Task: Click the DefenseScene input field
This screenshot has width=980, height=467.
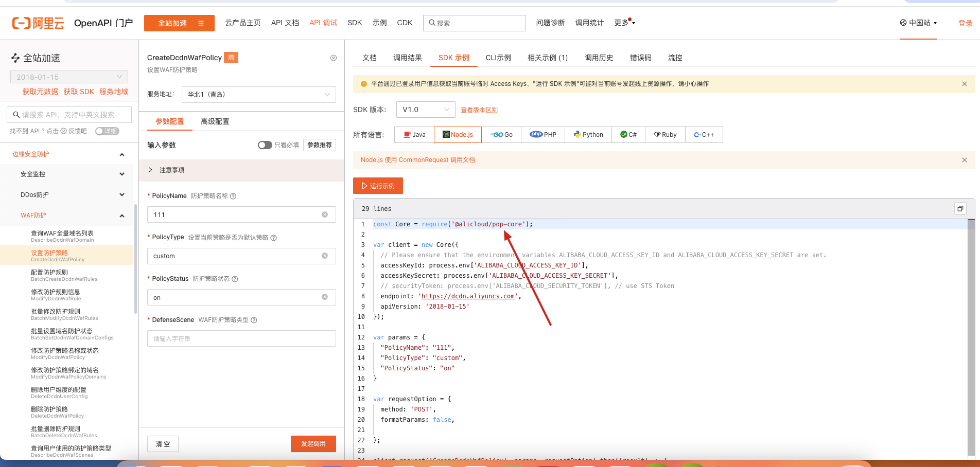Action: 241,338
